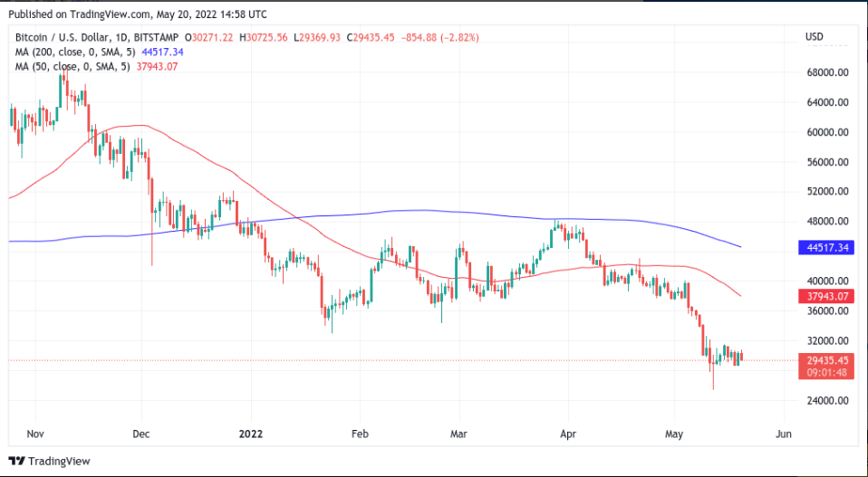This screenshot has height=477, width=868.
Task: Click the 36000.00 price axis label
Action: click(x=826, y=310)
